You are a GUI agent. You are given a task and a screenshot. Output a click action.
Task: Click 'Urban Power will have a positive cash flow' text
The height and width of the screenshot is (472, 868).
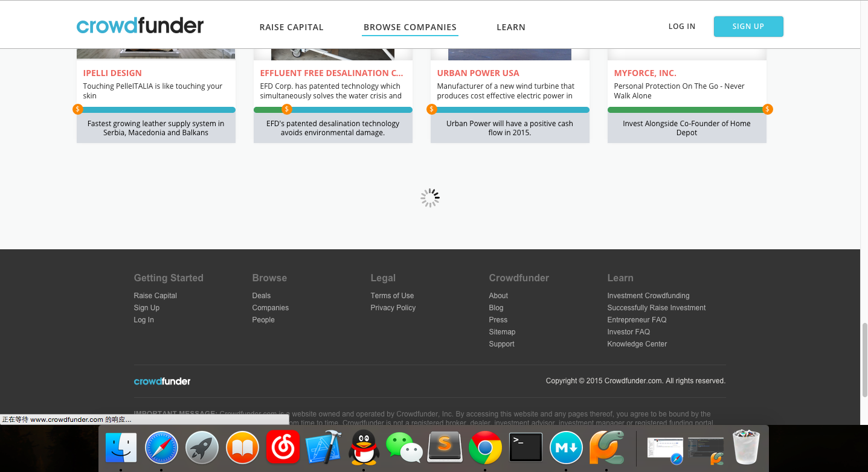510,128
